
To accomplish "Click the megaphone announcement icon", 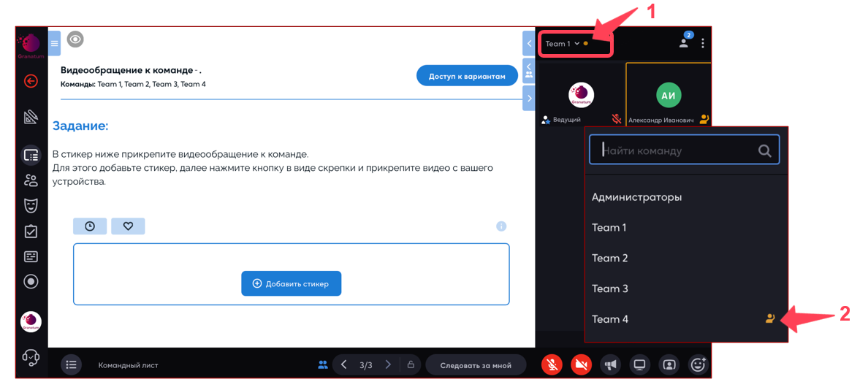I will point(610,365).
